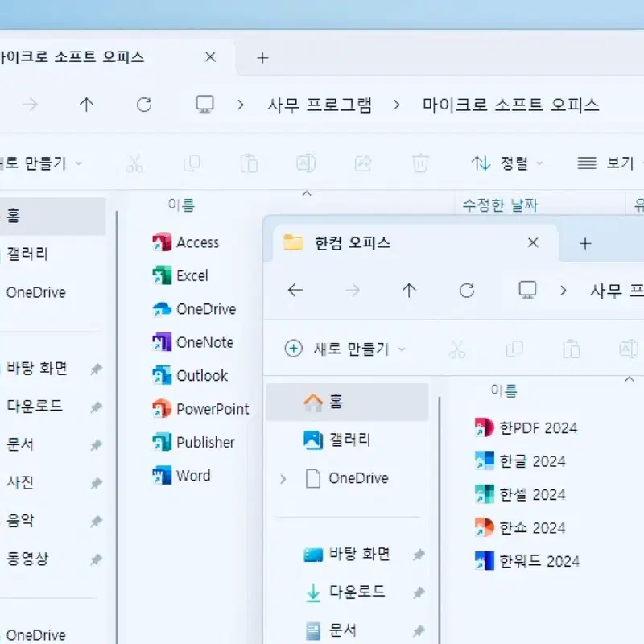This screenshot has width=644, height=644.
Task: Sort by 이름 column in 한컴 오피스 window
Action: tap(504, 390)
